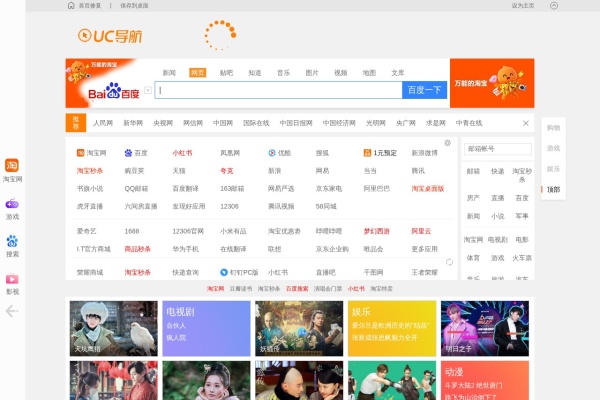Click 豆瓣读书 in the hot links row

click(x=241, y=289)
